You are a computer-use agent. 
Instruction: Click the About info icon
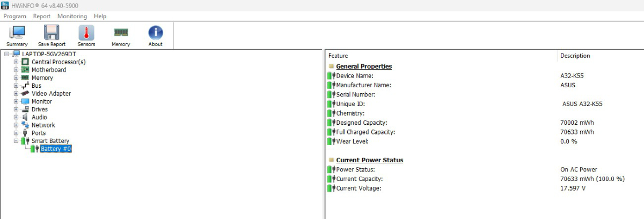[156, 36]
